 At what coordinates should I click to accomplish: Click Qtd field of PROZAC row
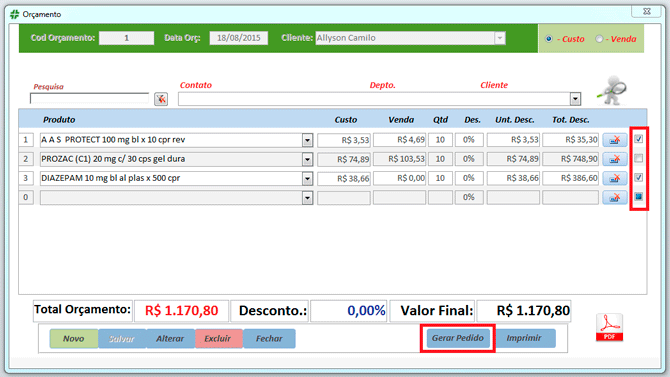tap(440, 159)
